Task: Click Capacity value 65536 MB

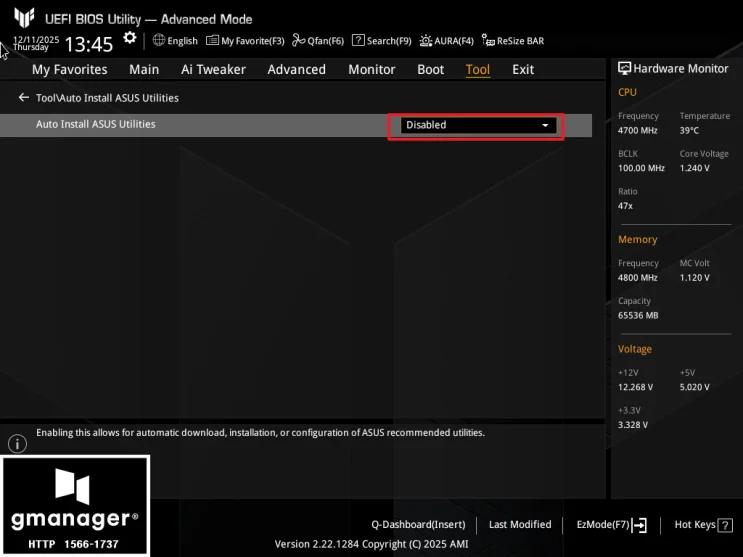Action: (x=638, y=316)
